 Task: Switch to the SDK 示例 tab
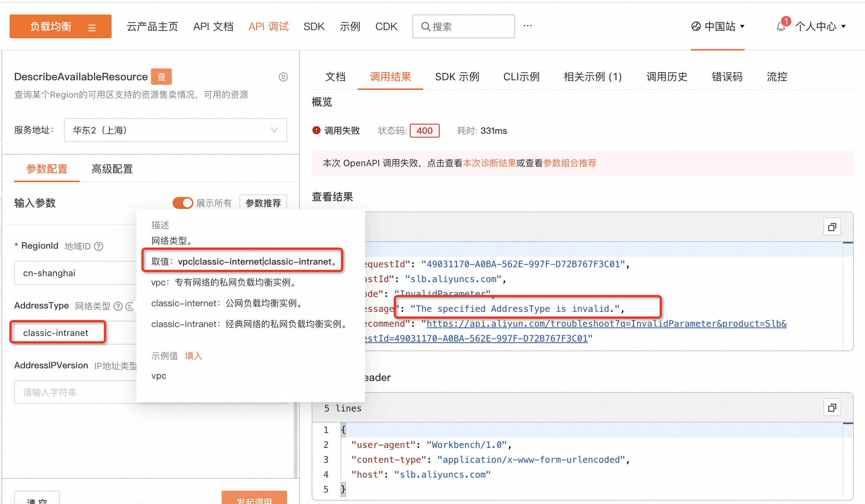[457, 77]
